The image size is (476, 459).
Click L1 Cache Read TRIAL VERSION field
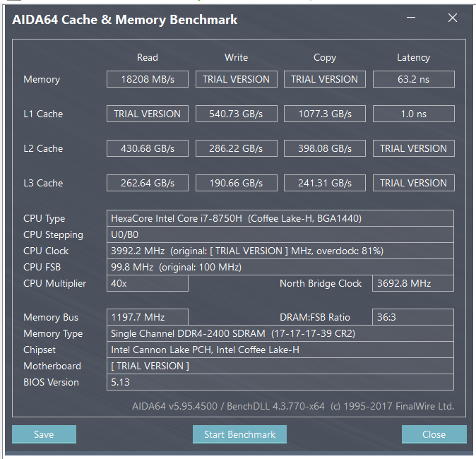148,114
